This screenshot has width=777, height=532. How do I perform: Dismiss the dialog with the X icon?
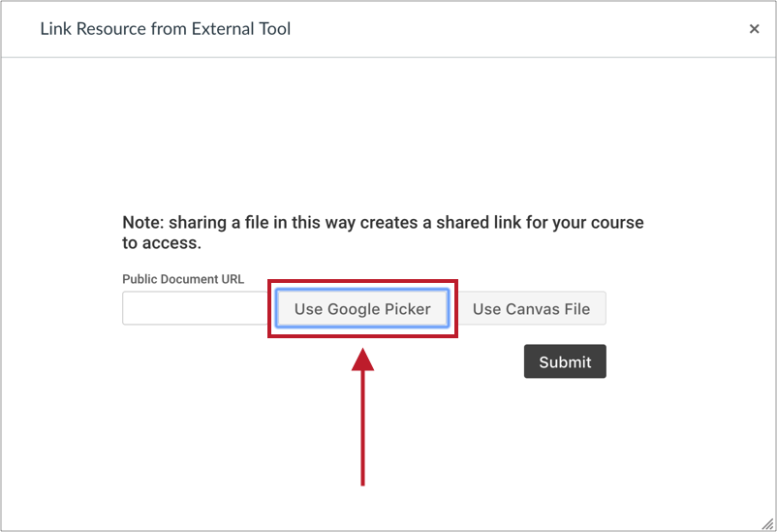tap(754, 29)
